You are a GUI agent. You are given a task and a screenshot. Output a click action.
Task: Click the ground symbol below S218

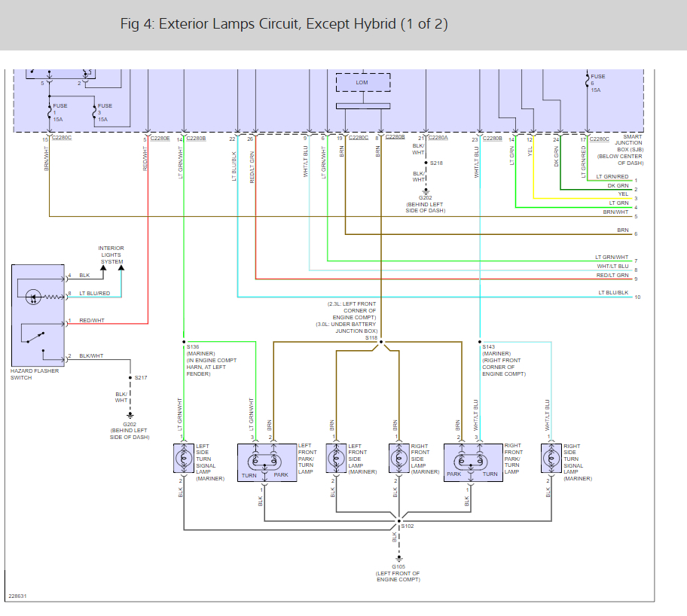point(426,191)
